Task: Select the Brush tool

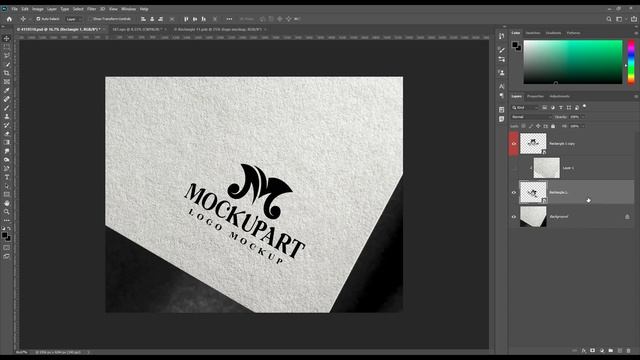Action: (x=7, y=108)
